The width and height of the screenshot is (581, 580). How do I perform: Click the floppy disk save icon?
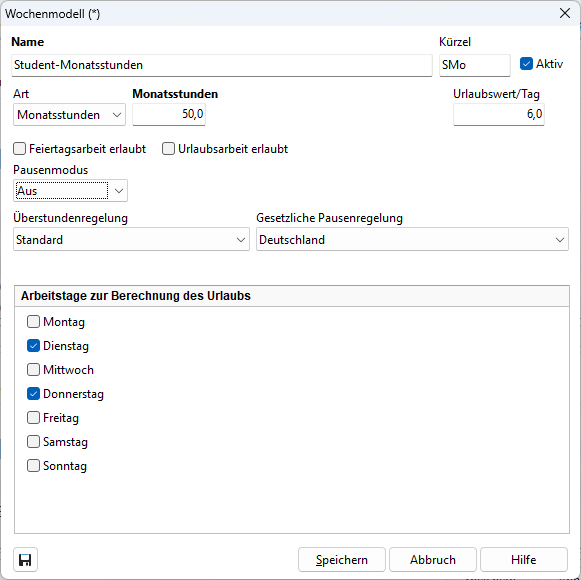pos(25,559)
